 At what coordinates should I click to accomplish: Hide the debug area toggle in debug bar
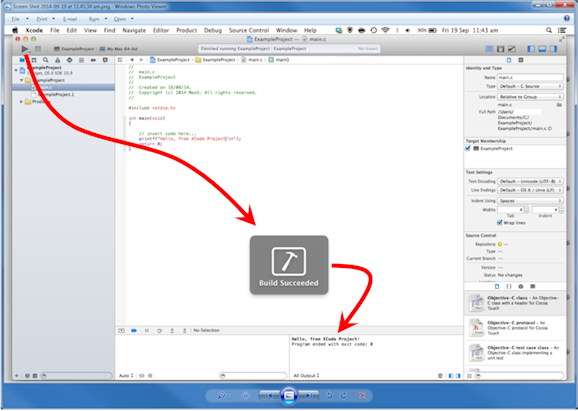(x=121, y=331)
